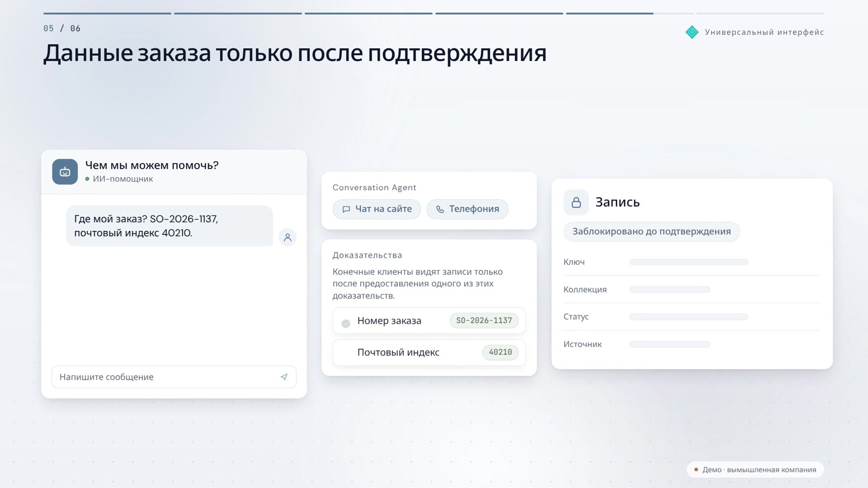868x488 pixels.
Task: Click the Коллекция field label
Action: [x=585, y=290]
